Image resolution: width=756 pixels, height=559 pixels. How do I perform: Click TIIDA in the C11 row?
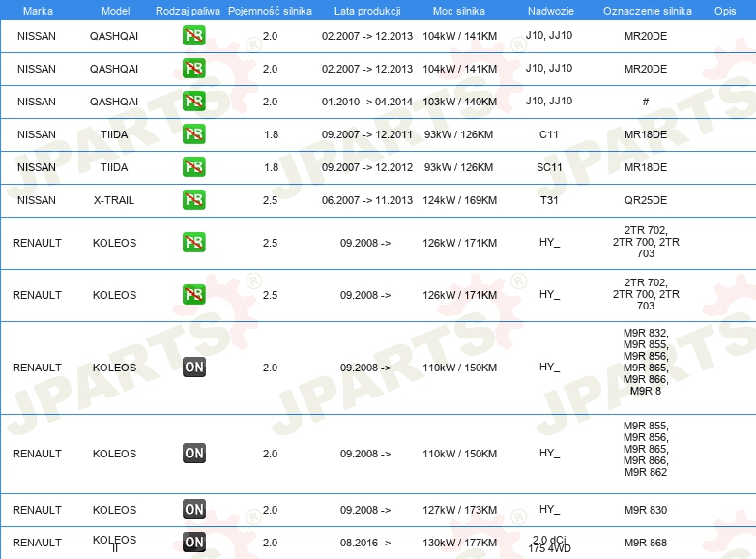pos(114,134)
